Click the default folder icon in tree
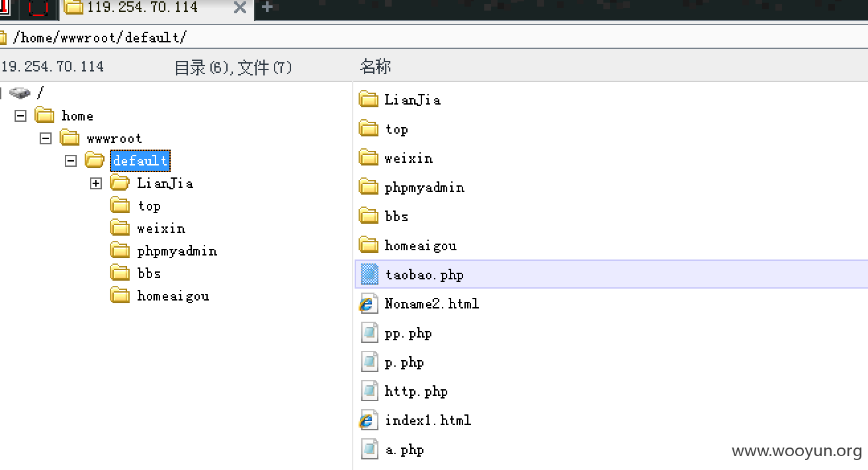This screenshot has width=868, height=470. pos(95,161)
